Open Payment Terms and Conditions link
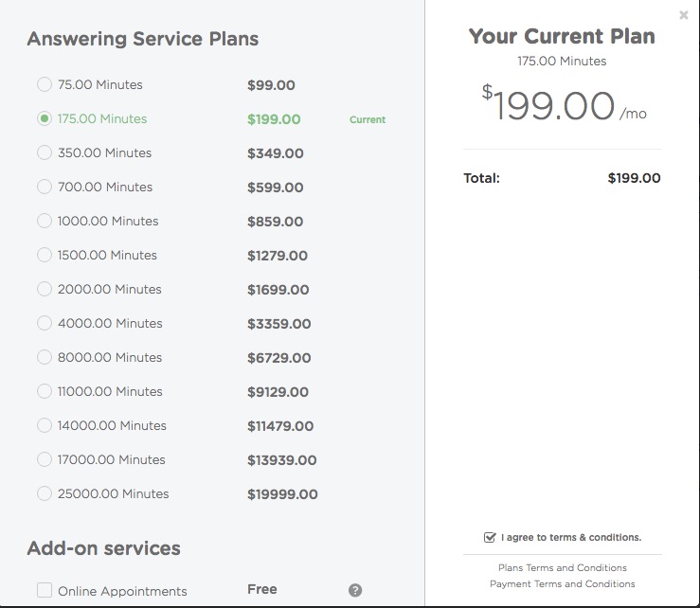Viewport: 700px width, 608px height. 563,584
